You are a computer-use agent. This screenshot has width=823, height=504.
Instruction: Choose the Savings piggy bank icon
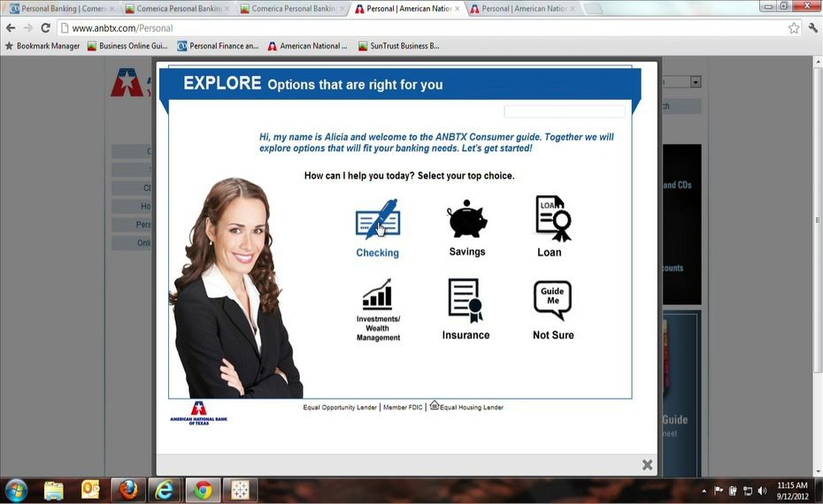(466, 218)
